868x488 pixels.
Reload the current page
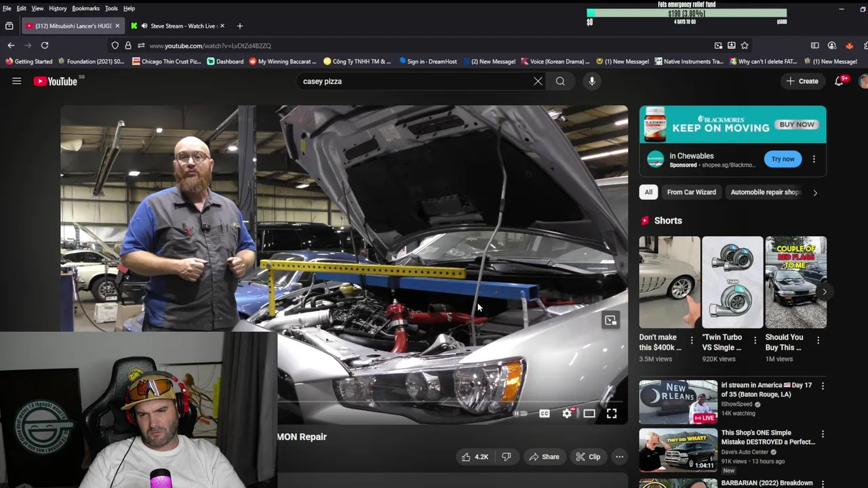pos(45,45)
